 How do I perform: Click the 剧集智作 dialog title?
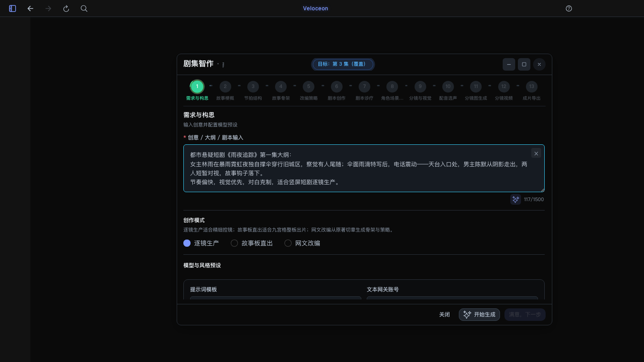(199, 64)
